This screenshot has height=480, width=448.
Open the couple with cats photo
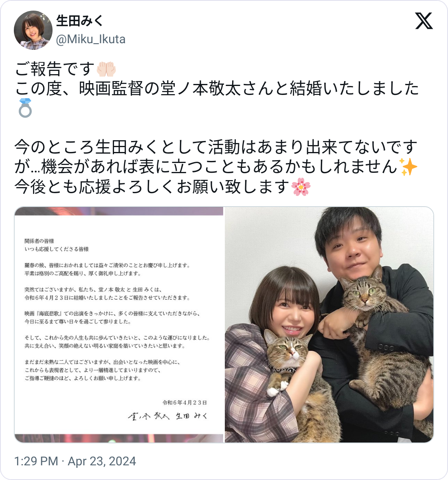(x=329, y=324)
